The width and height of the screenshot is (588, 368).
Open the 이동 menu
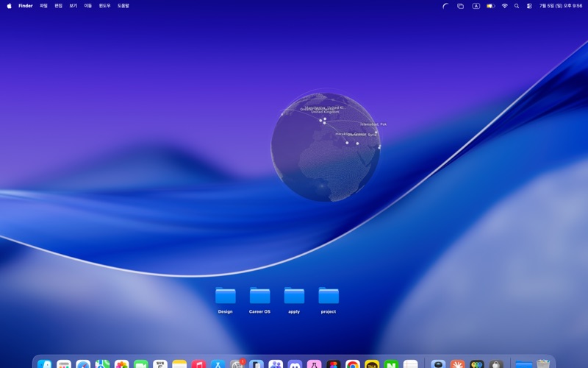click(x=87, y=6)
